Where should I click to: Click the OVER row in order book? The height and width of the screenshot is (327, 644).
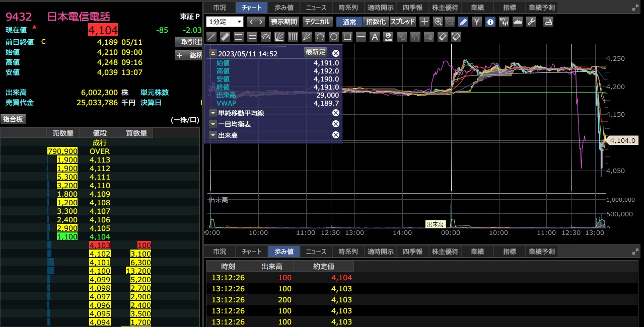click(x=99, y=151)
